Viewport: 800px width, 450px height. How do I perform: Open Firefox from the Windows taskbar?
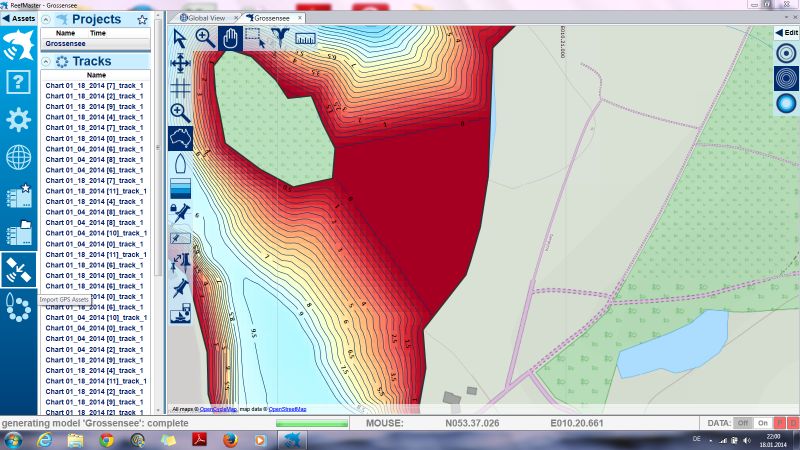[x=229, y=440]
